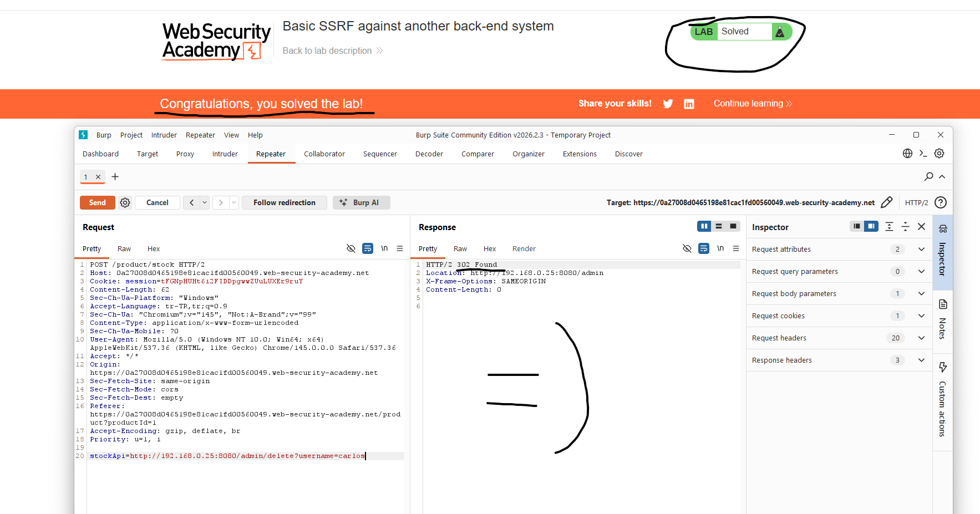
Task: Select top-bottom response layout
Action: pos(719,226)
